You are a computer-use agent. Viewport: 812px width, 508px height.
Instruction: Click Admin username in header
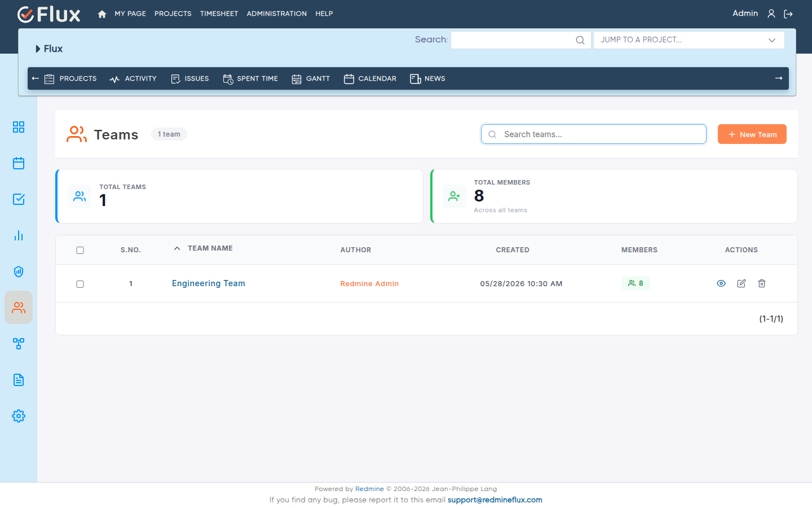click(x=745, y=13)
